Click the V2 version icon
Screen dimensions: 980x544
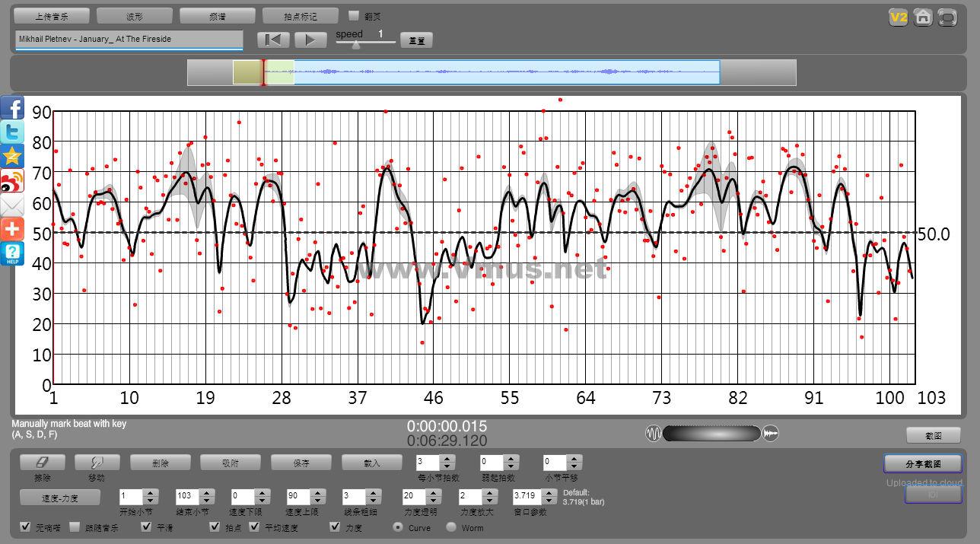click(x=899, y=17)
